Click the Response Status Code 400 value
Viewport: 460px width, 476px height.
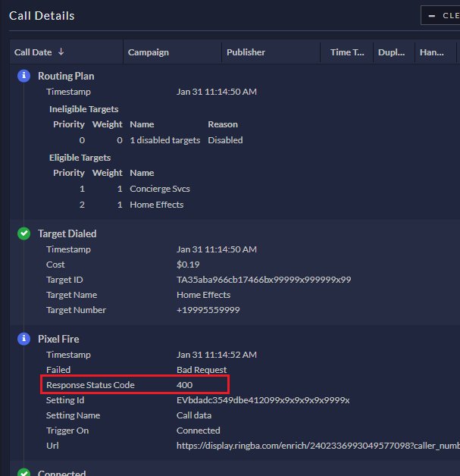pos(184,385)
